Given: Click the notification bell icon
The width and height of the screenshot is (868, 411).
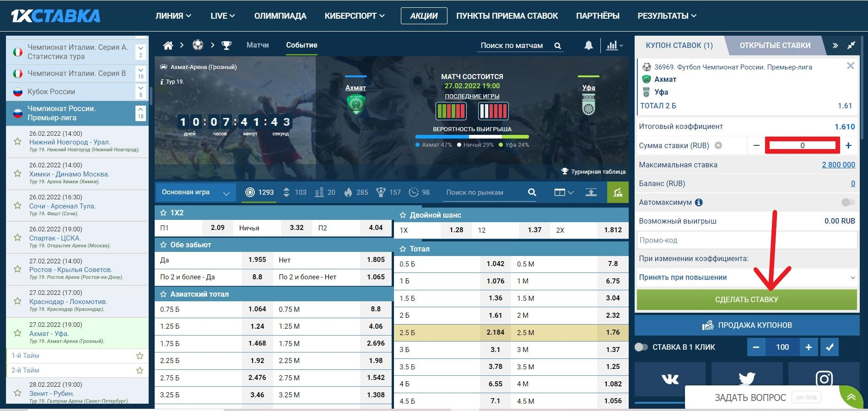Looking at the screenshot, I should point(588,45).
